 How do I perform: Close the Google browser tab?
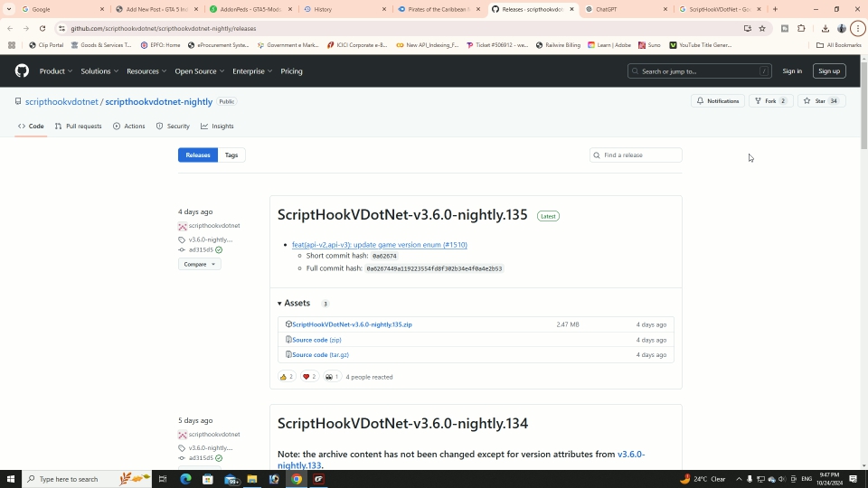pyautogui.click(x=102, y=9)
